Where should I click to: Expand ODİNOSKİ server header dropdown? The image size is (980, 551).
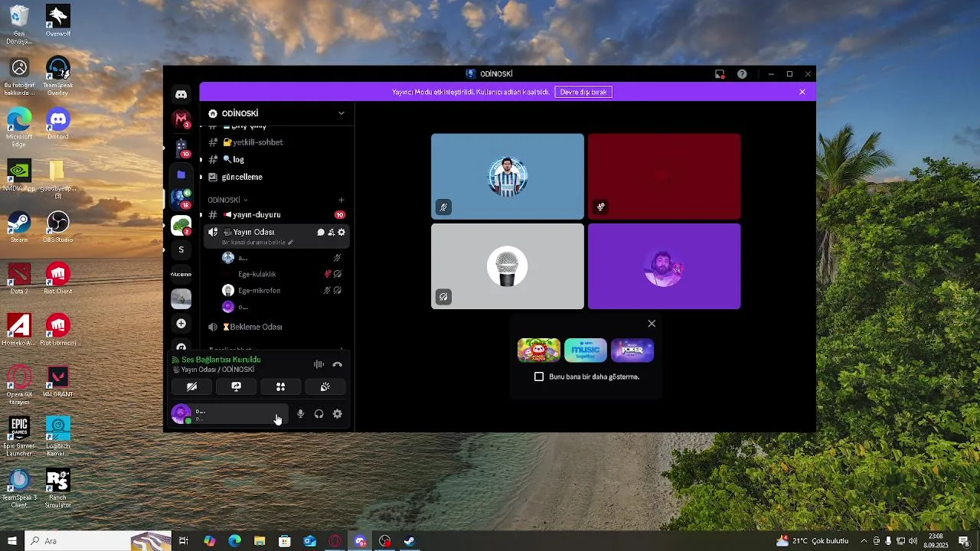[x=341, y=113]
